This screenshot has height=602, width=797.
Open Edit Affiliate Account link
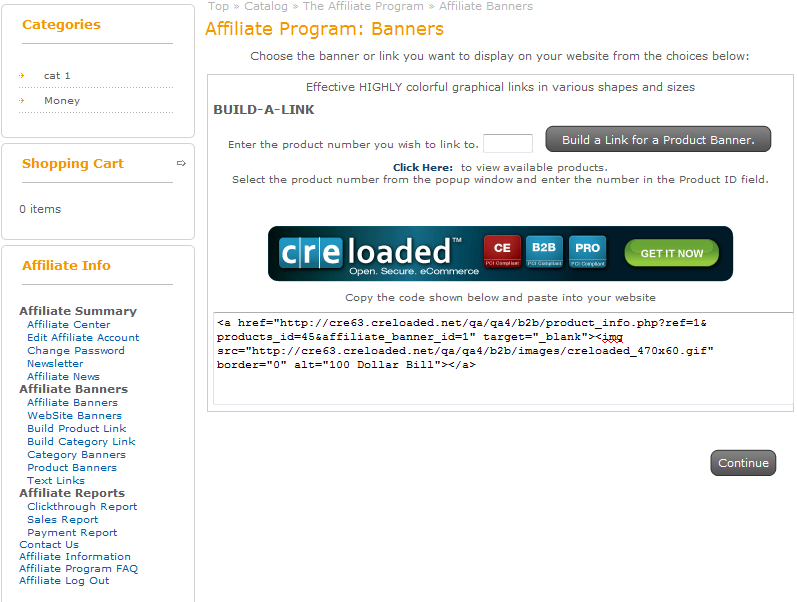83,338
